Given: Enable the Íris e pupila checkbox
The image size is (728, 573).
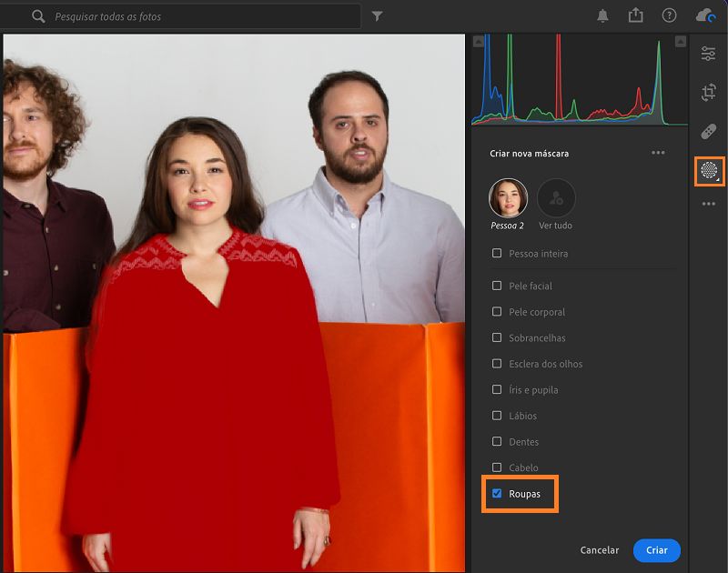Looking at the screenshot, I should (x=497, y=390).
